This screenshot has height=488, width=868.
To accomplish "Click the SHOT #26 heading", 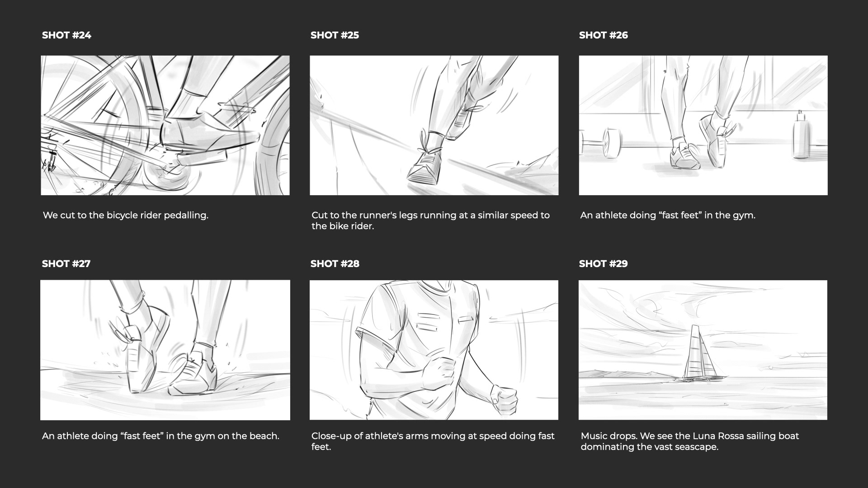I will point(603,35).
